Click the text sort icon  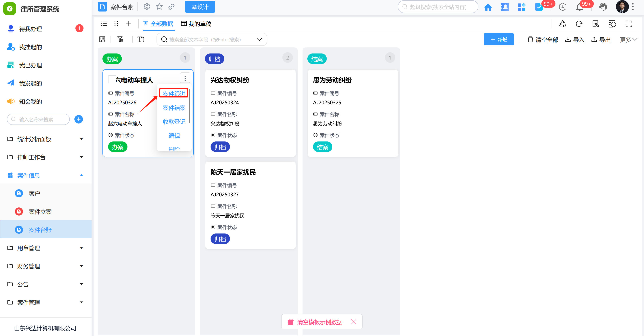pos(141,39)
